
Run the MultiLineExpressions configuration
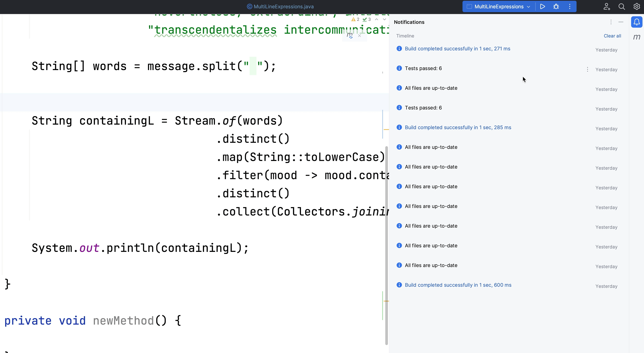(x=542, y=6)
